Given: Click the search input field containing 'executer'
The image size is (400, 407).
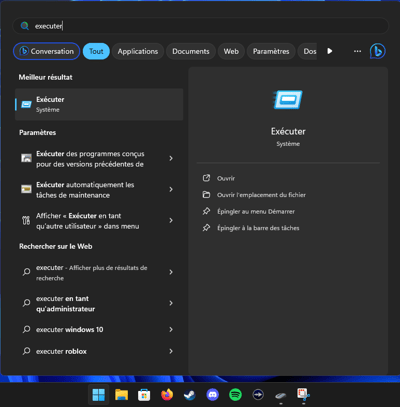Looking at the screenshot, I should pyautogui.click(x=201, y=26).
